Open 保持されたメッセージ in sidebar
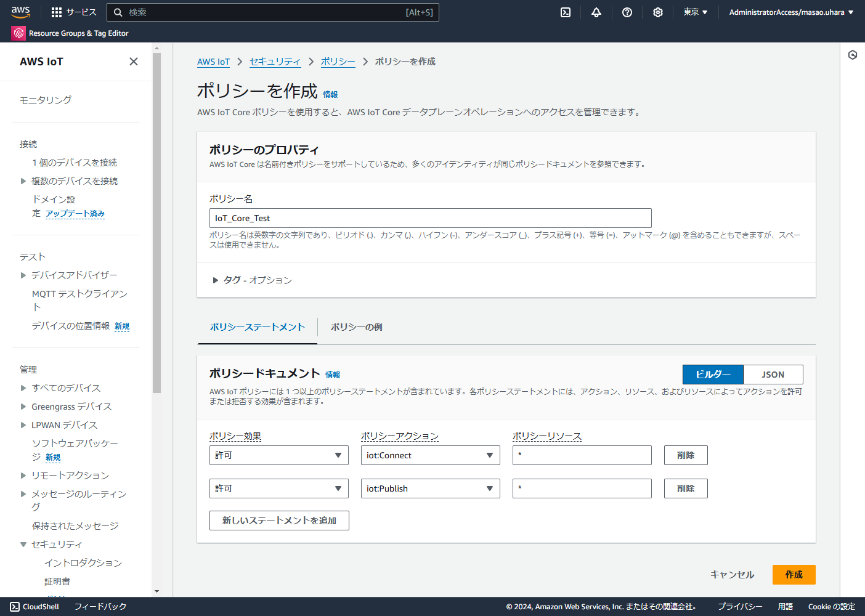Viewport: 865px width, 616px height. coord(75,526)
